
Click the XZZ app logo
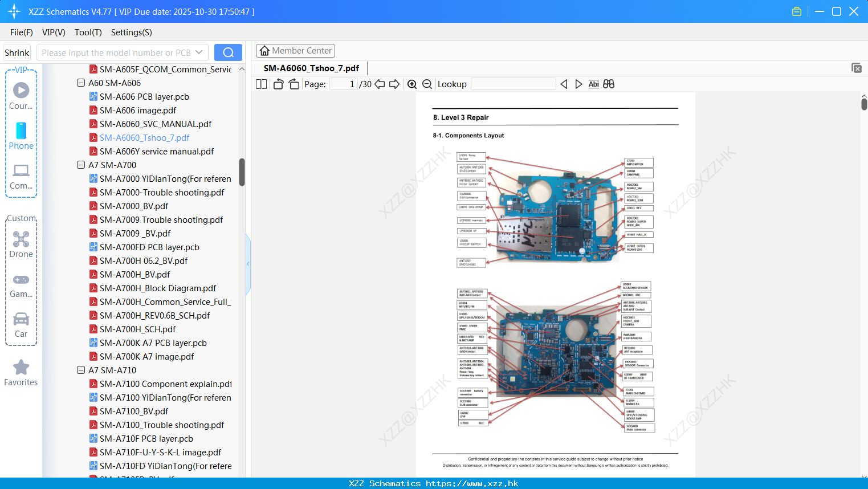pos(14,11)
